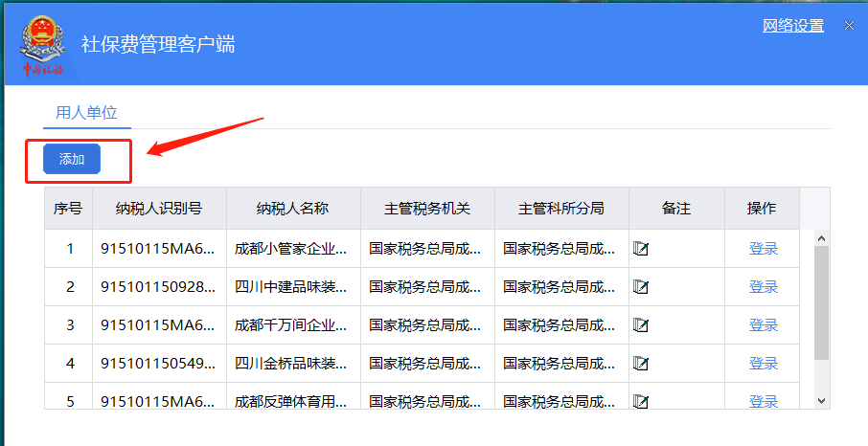Log in to 四川金桥品味装 via 登录
This screenshot has width=868, height=446.
(x=764, y=363)
